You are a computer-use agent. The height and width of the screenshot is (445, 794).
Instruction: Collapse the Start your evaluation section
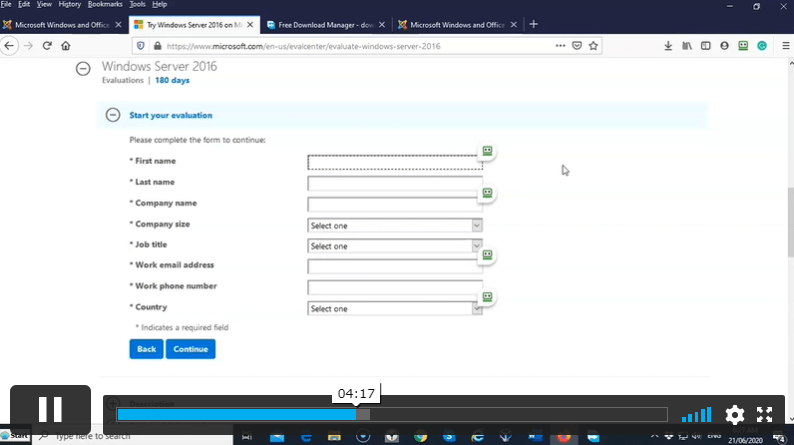coord(113,115)
